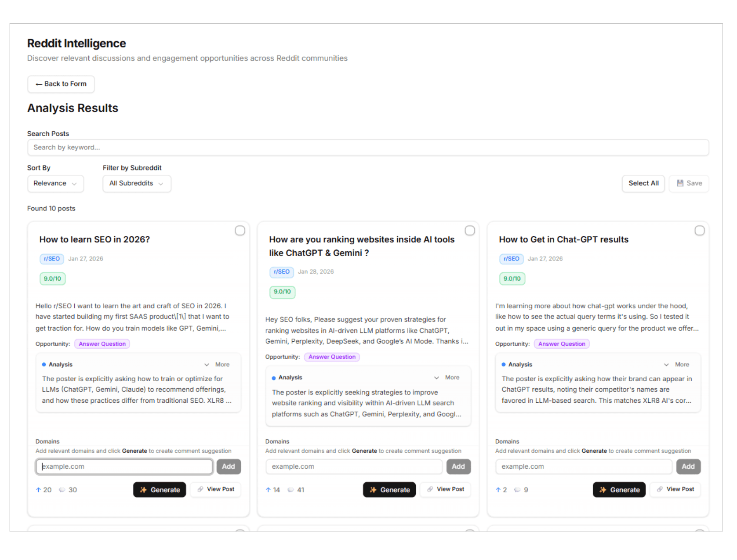Viewport: 737px width, 560px height.
Task: Click the upvote arrow icon showing 14
Action: tap(268, 490)
